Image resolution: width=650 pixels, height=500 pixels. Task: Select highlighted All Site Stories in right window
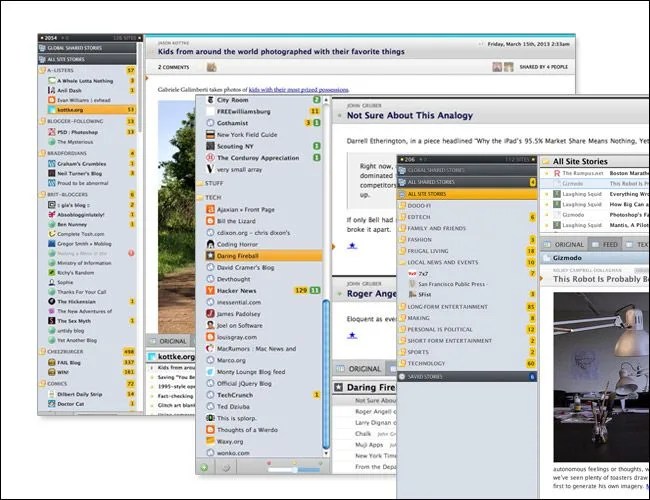click(x=467, y=194)
